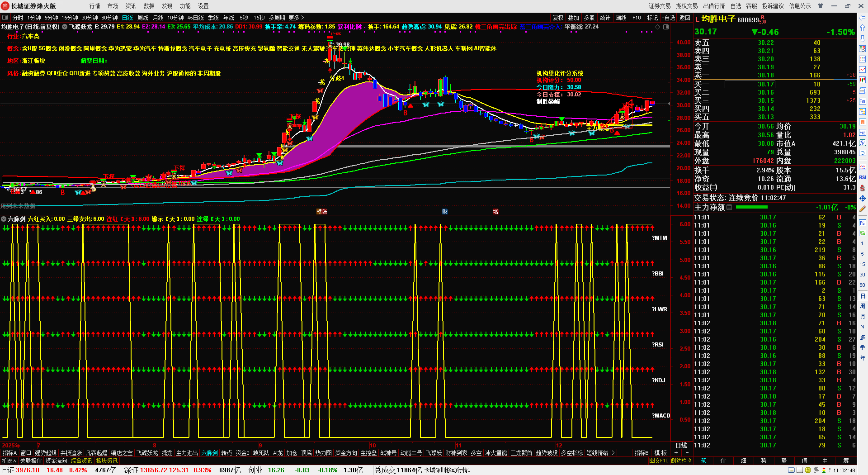This screenshot has height=475, width=868.
Task: Expand the 扩展 panel
Action: 9,461
